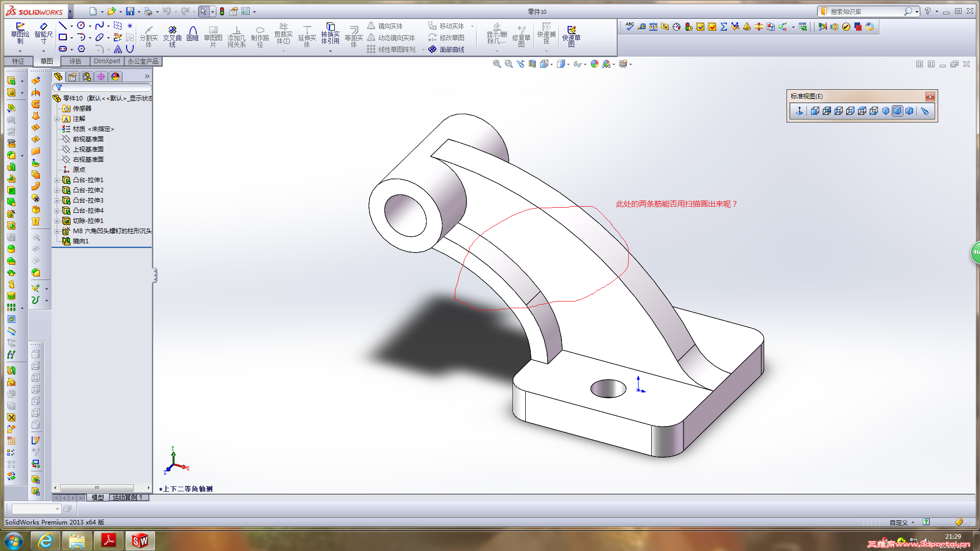Select the Line sketch tool icon
The width and height of the screenshot is (980, 551).
pyautogui.click(x=63, y=26)
